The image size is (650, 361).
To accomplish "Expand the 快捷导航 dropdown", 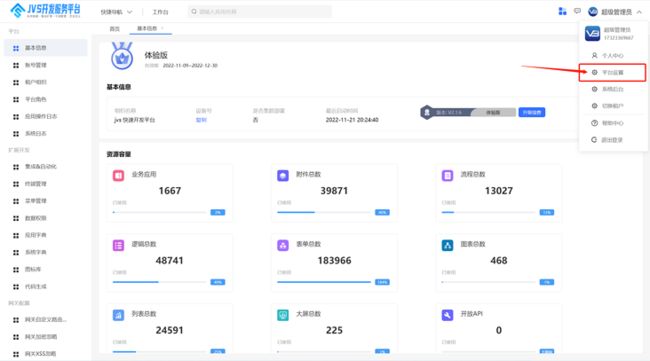I will click(116, 12).
